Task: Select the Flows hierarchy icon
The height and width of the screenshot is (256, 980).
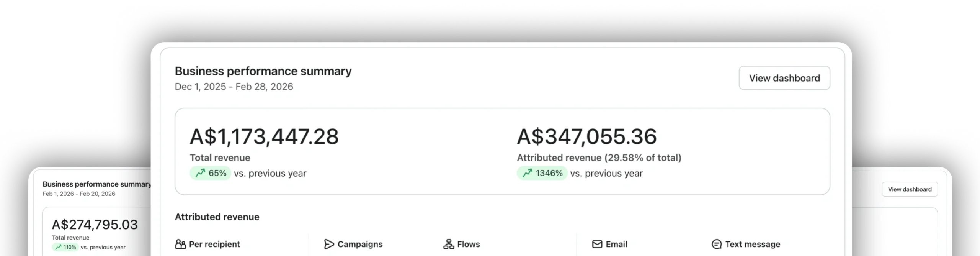Action: coord(448,244)
